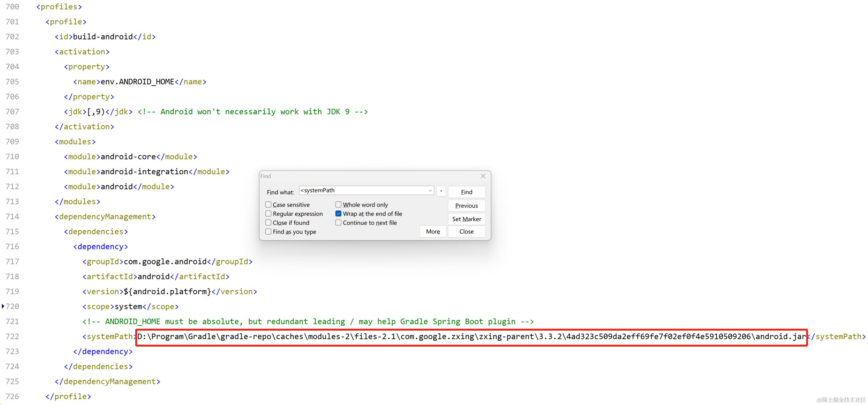Screen dimensions: 868x405
Task: Check Continue to next file
Action: [338, 223]
